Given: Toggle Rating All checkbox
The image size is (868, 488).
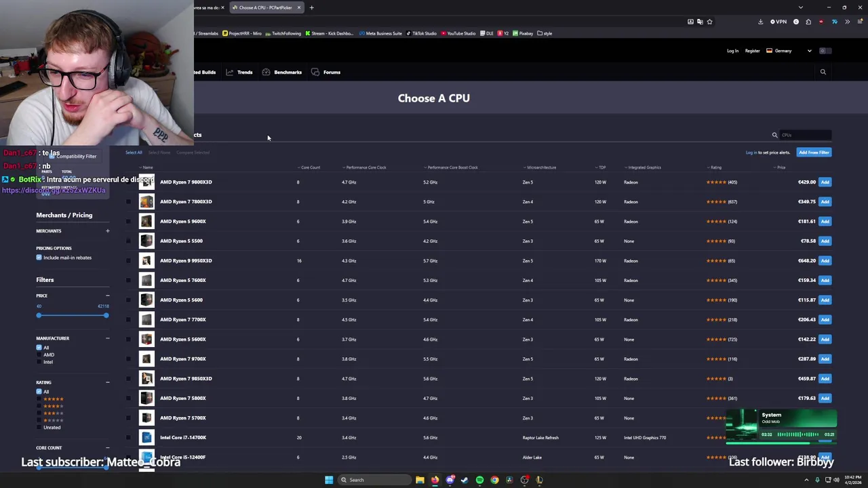Looking at the screenshot, I should [x=39, y=392].
